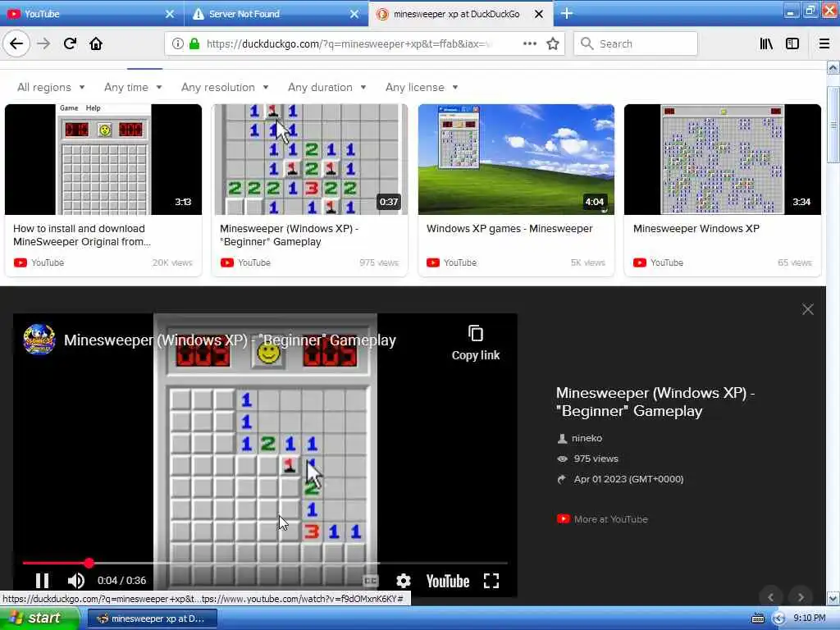Toggle the sidebar view icon
The image size is (840, 630).
792,43
